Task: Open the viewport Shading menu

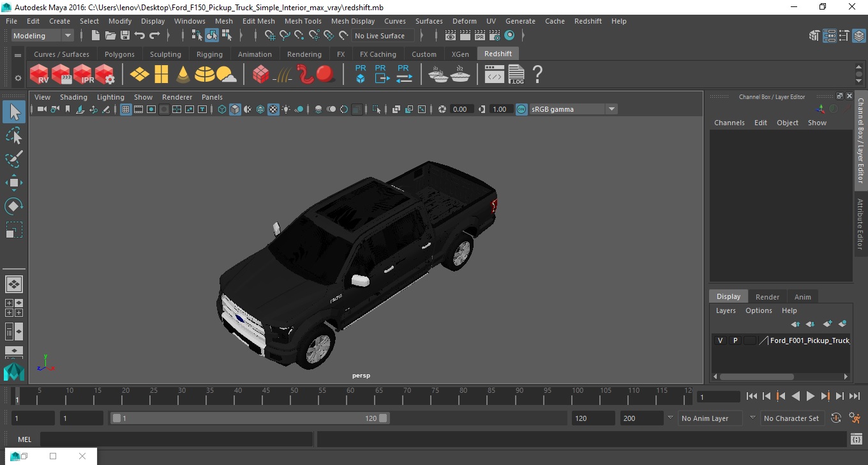Action: [x=73, y=97]
